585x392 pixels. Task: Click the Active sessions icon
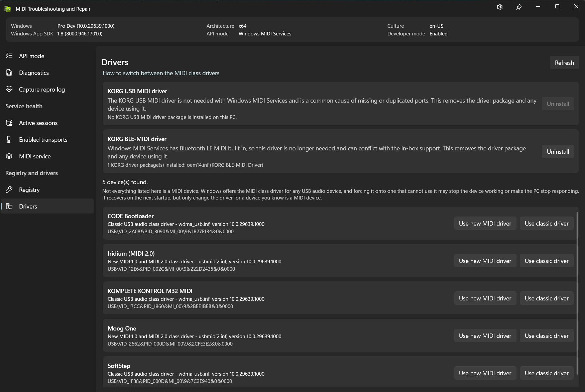(9, 123)
